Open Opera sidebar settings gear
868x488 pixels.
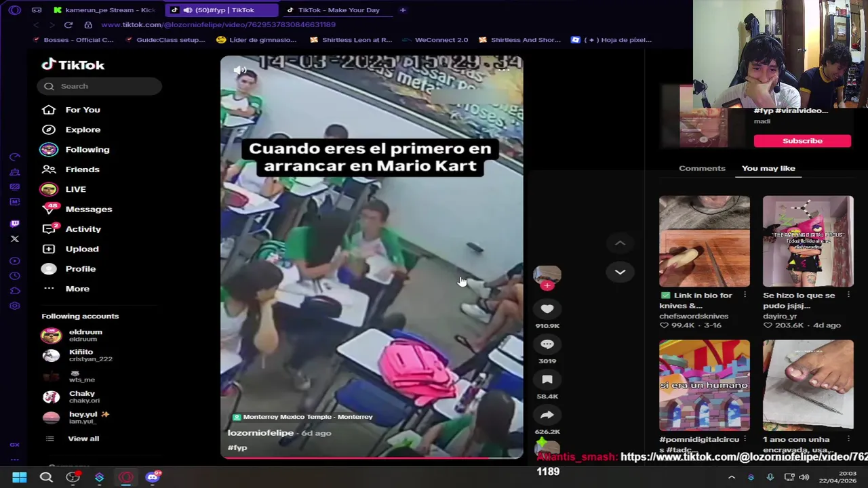coord(15,306)
